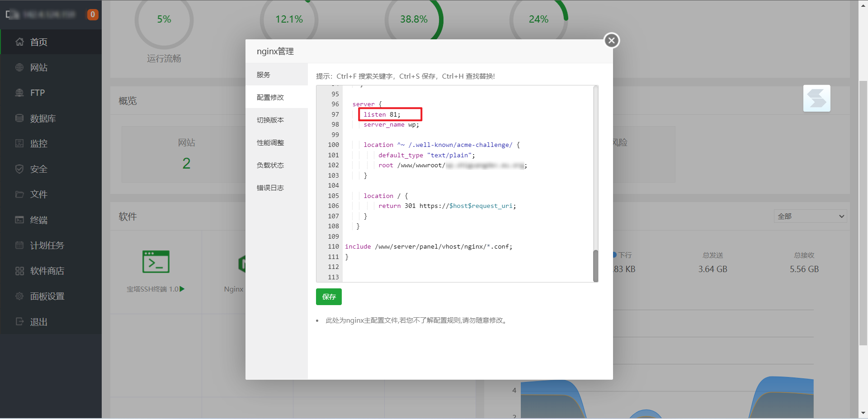Click the folder icon beside 文件
The height and width of the screenshot is (419, 868).
pos(19,194)
